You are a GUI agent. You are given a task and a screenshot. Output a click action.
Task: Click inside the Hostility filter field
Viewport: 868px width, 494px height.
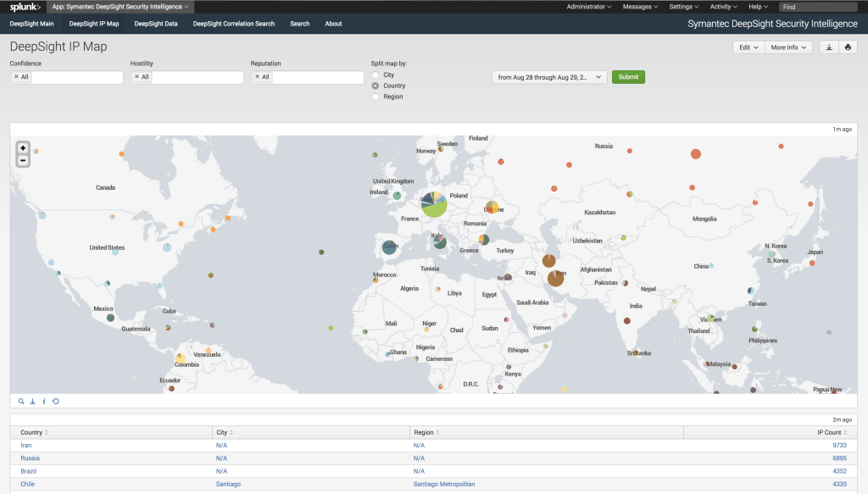(187, 77)
